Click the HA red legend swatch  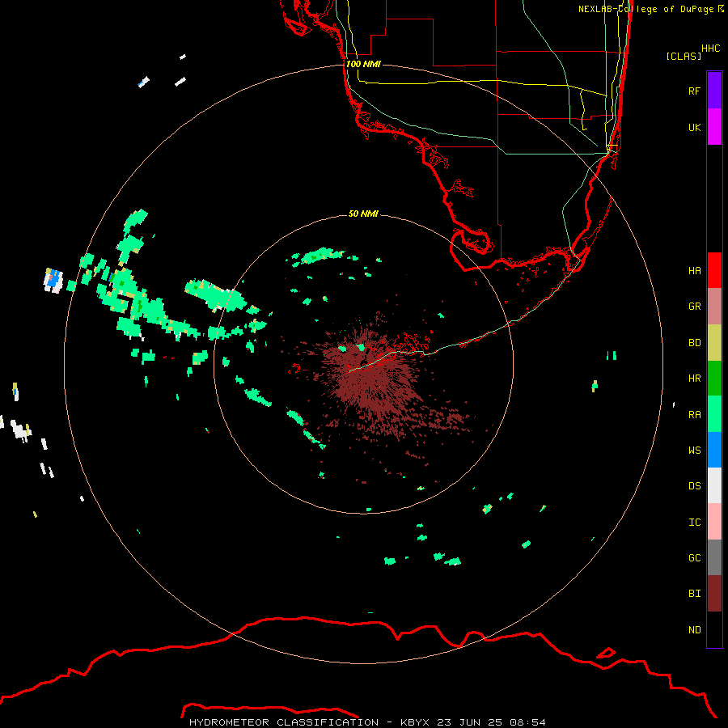click(714, 270)
